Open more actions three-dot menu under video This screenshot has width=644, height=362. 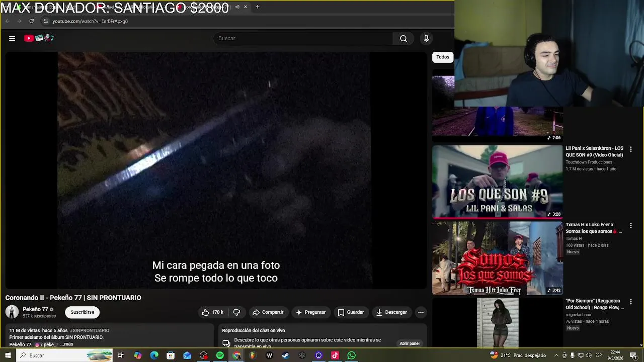pyautogui.click(x=421, y=312)
